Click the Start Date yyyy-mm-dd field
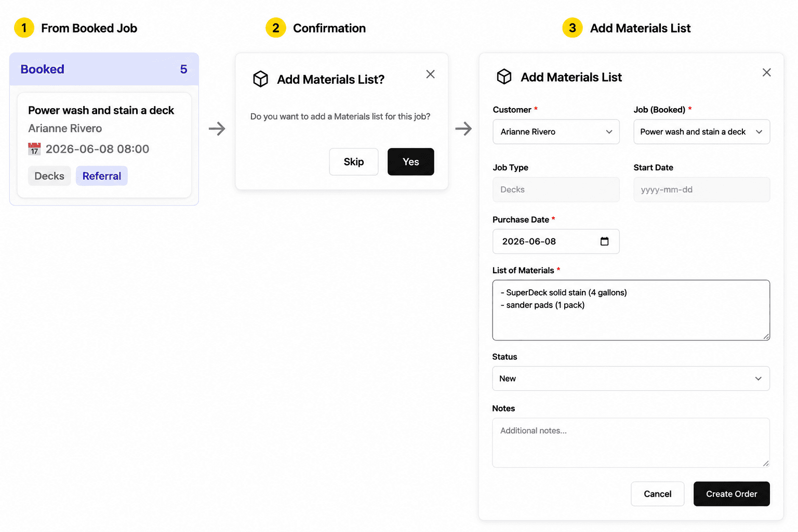 (x=701, y=190)
